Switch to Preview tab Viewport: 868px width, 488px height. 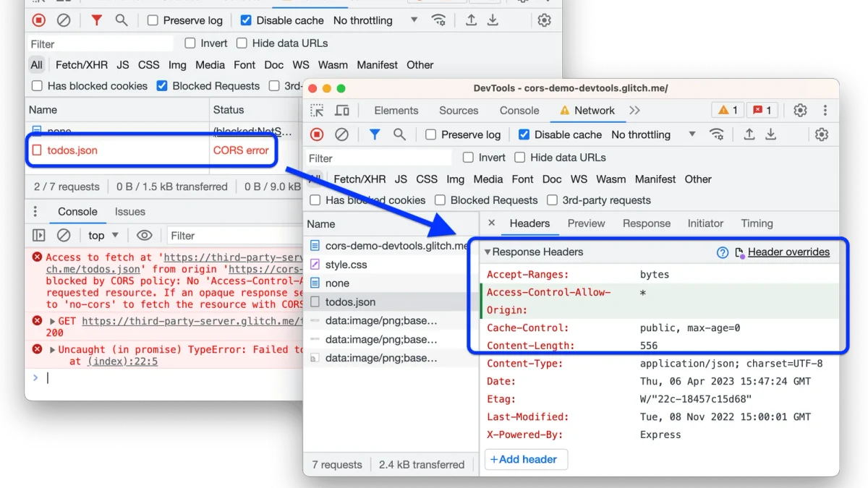pos(586,223)
